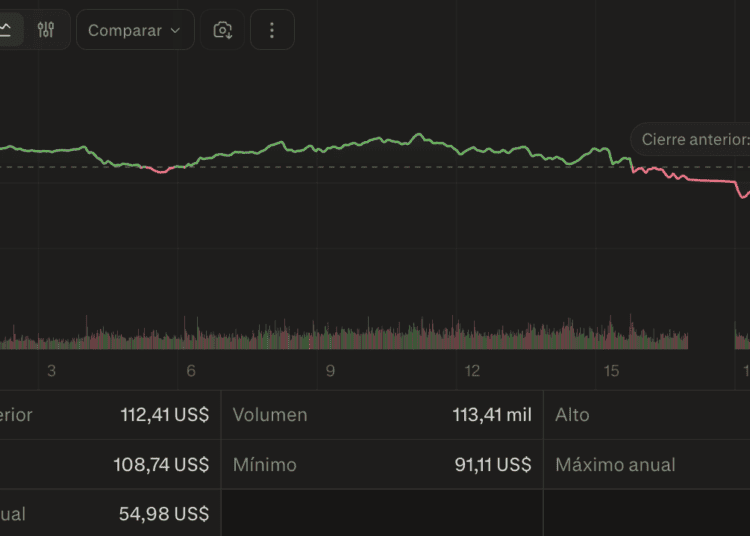
Task: Click the Alto stat label
Action: (572, 415)
